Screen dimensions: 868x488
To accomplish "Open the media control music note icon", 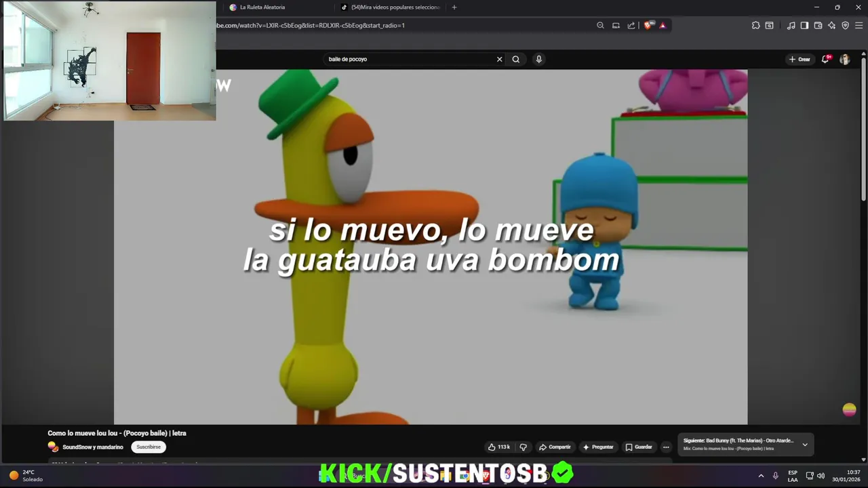I will click(x=791, y=25).
